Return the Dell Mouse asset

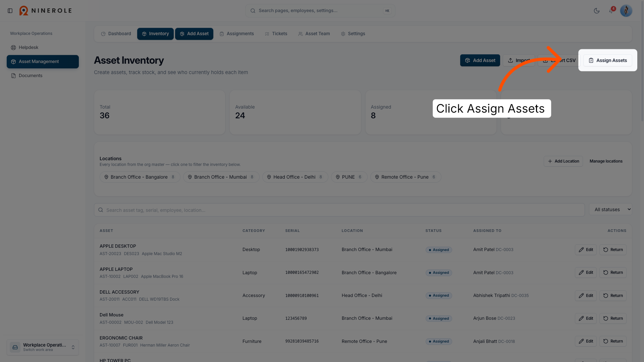click(613, 318)
